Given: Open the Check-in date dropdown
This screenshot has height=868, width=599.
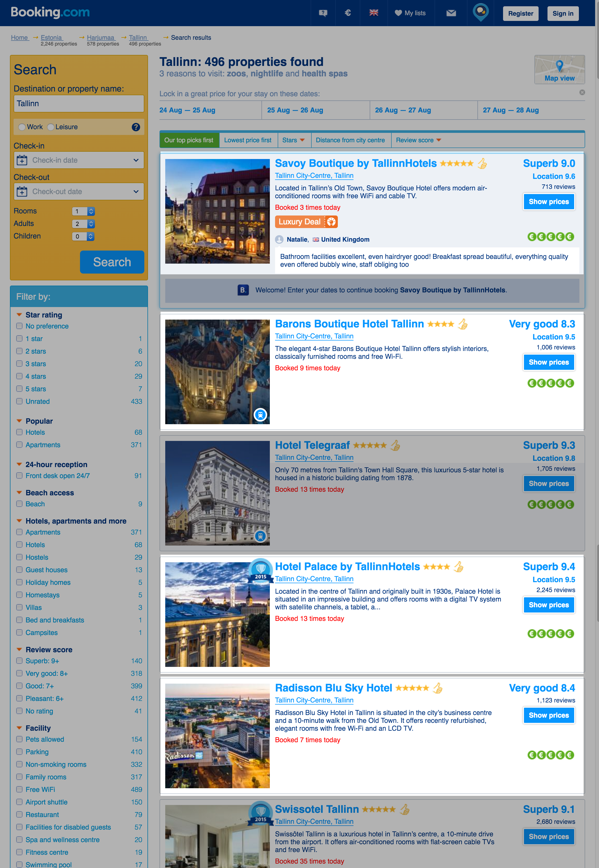Looking at the screenshot, I should (79, 160).
